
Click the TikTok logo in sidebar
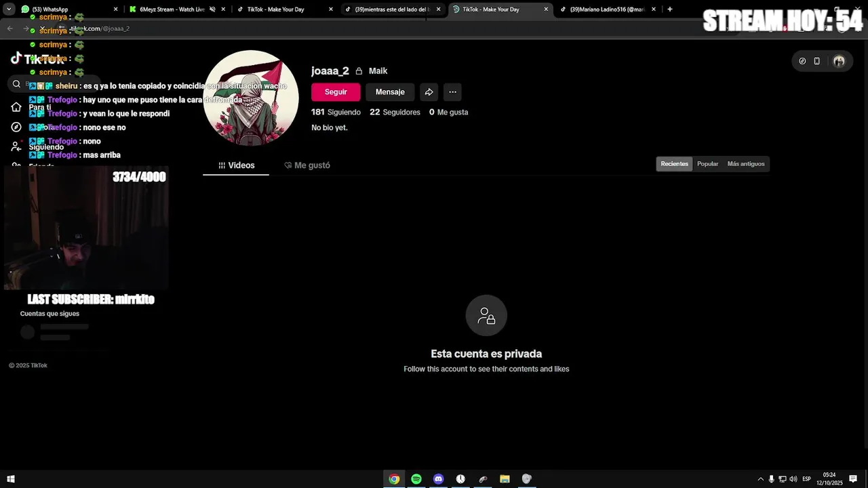(39, 59)
